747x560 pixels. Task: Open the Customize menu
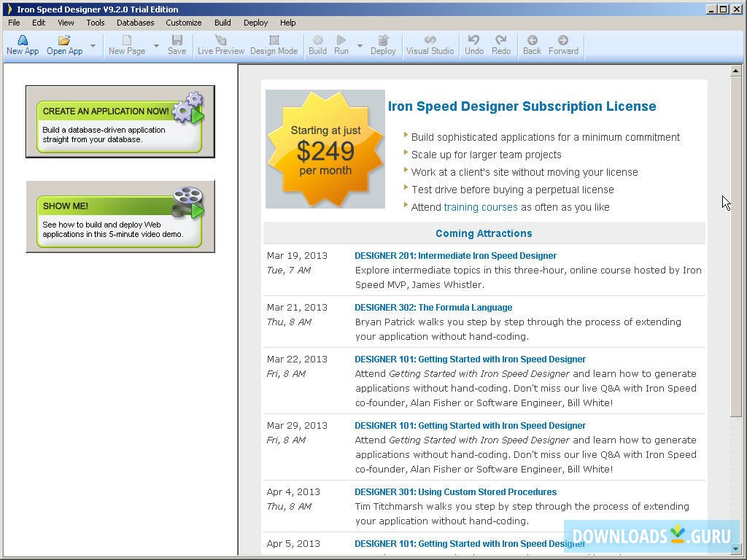point(183,23)
